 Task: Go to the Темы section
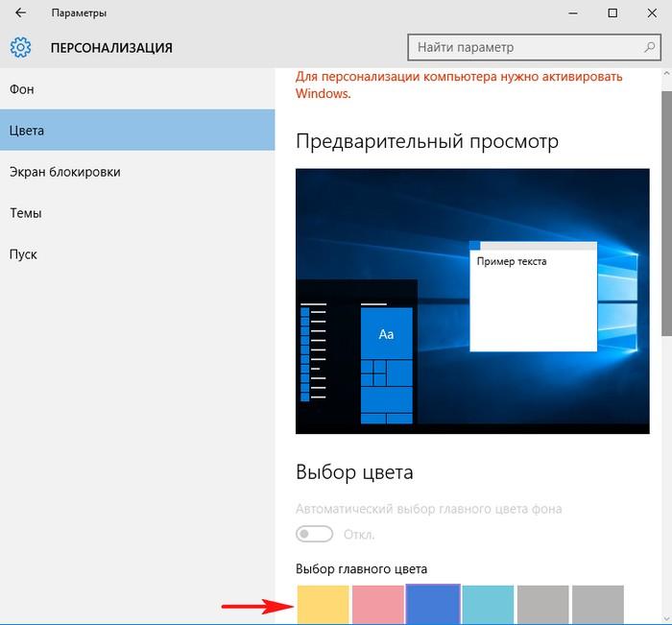point(137,212)
